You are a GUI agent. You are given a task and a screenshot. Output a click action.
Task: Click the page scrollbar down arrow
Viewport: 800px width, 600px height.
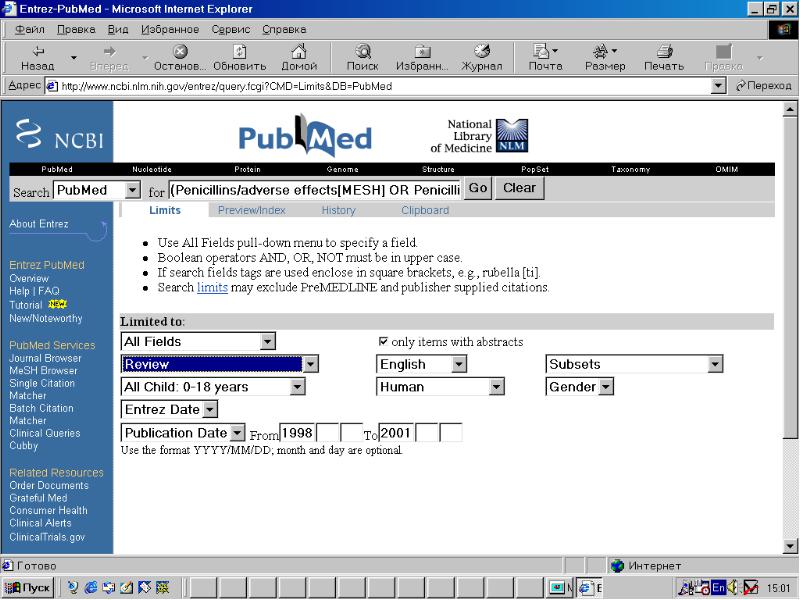tap(790, 546)
